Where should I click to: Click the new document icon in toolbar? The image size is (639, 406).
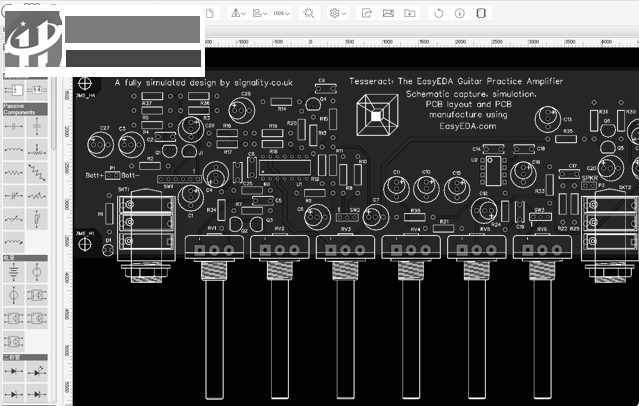coord(209,13)
